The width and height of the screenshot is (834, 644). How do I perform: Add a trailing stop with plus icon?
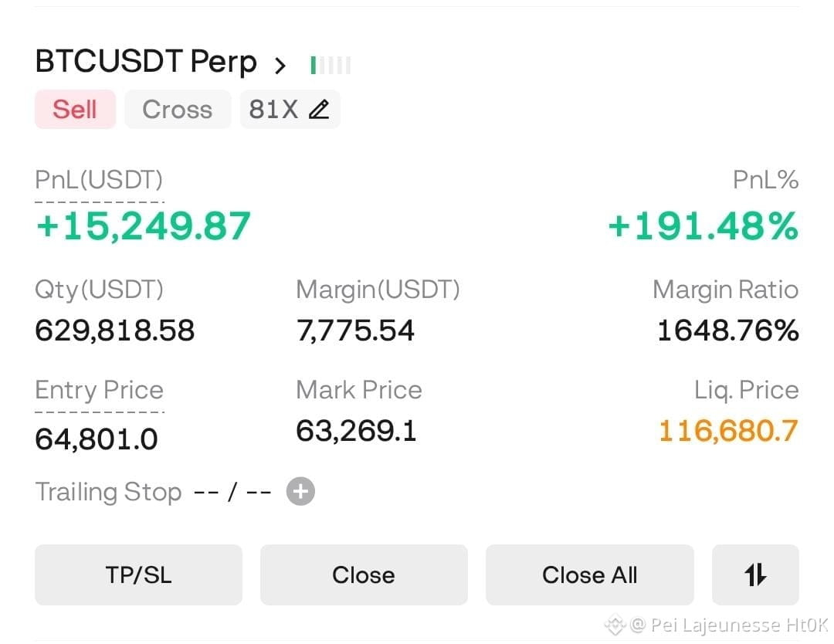[x=300, y=491]
